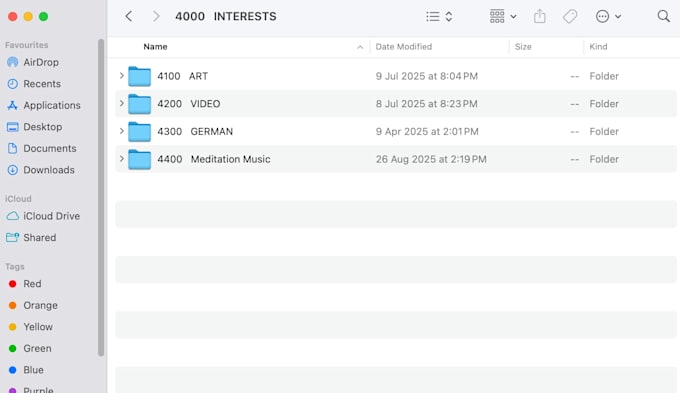Screen dimensions: 680x393
Task: Select the '26 Aug 2025 at 2:19 PM' date
Action: pyautogui.click(x=431, y=160)
